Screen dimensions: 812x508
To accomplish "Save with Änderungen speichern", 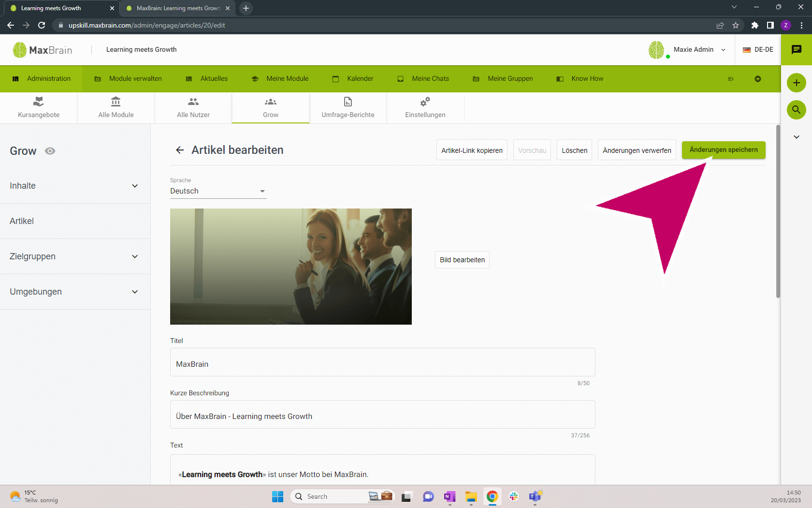I will click(724, 149).
